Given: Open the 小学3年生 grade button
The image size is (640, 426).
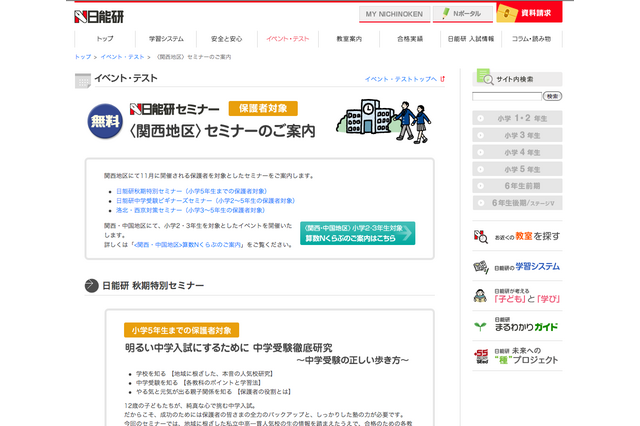Looking at the screenshot, I should 517,135.
